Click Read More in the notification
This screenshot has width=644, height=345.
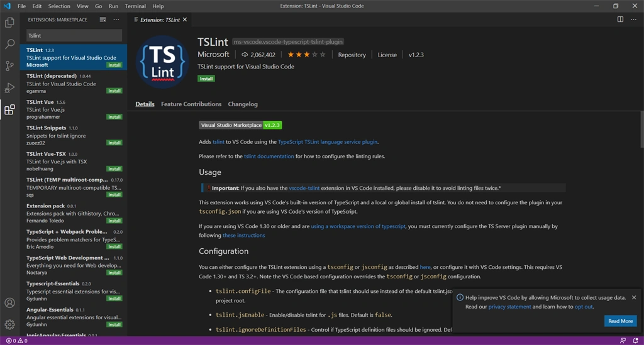coord(620,320)
